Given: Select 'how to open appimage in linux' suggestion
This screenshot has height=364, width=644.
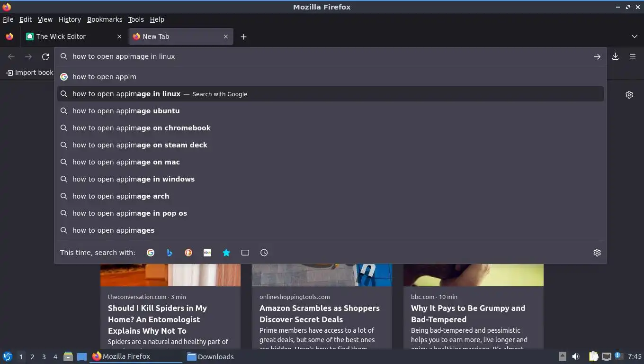Looking at the screenshot, I should [331, 94].
